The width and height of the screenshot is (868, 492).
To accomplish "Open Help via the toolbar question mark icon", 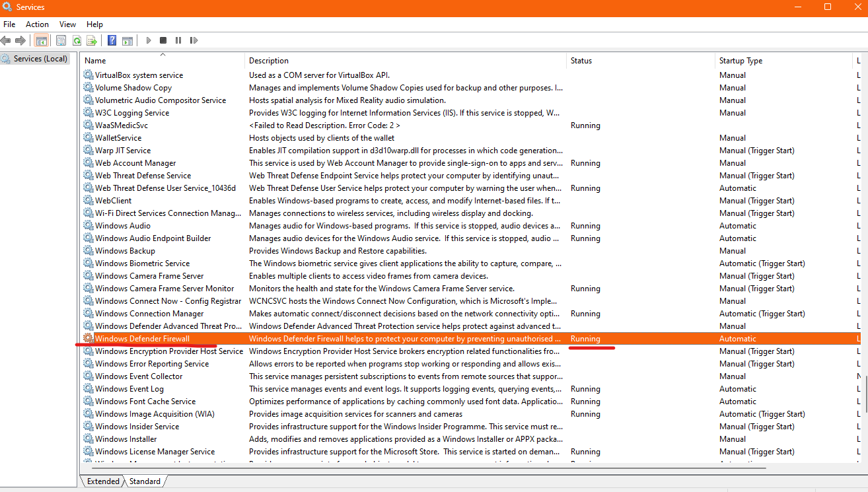I will [111, 40].
